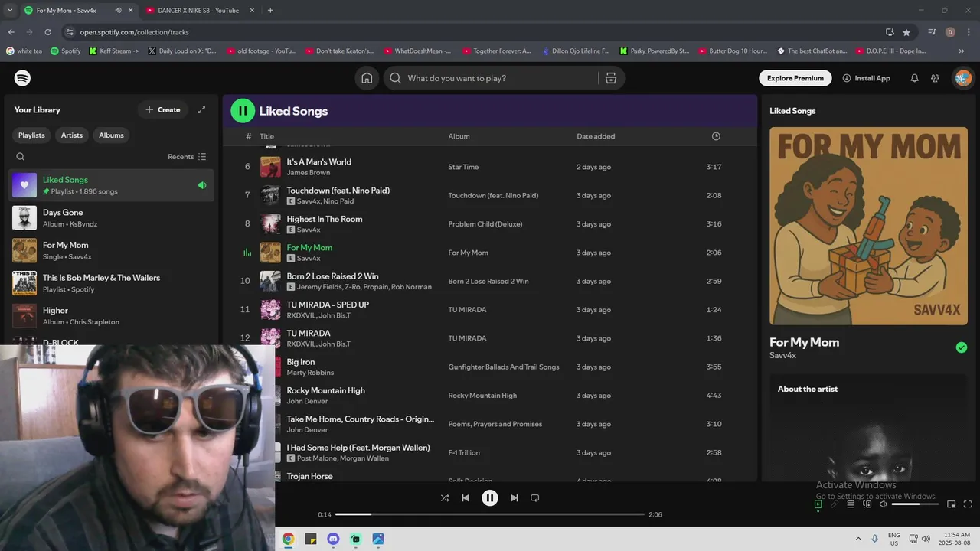Viewport: 980px width, 551px height.
Task: Filter library by Albums
Action: (x=111, y=135)
